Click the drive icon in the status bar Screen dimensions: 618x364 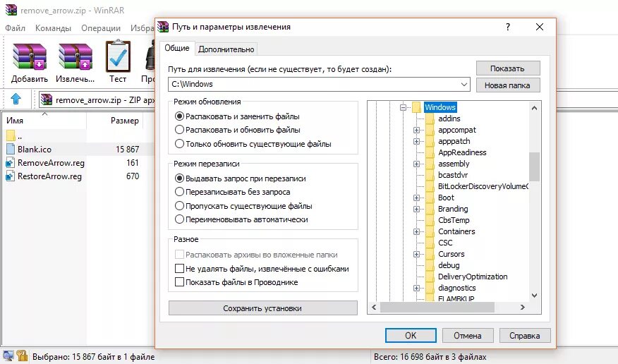(x=8, y=356)
